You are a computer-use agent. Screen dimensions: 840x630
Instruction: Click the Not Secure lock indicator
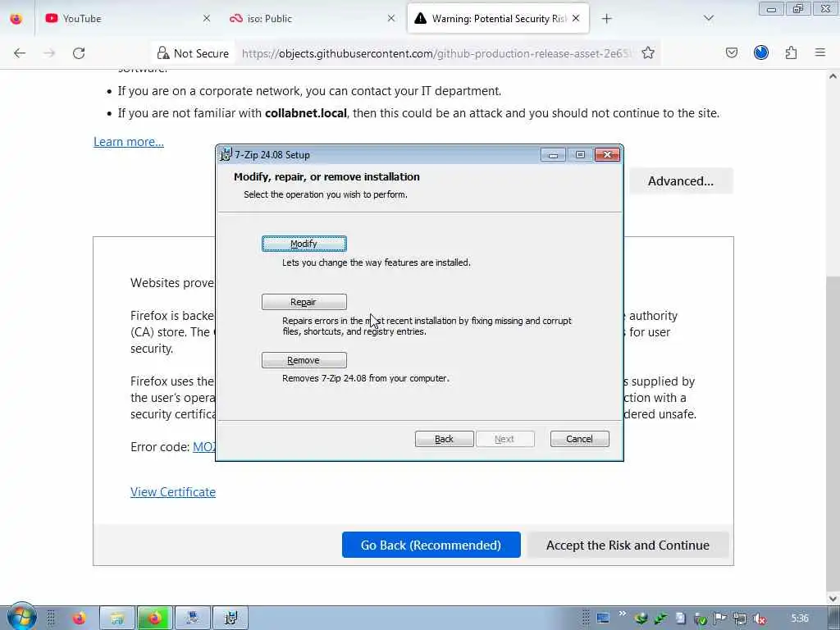pyautogui.click(x=193, y=53)
